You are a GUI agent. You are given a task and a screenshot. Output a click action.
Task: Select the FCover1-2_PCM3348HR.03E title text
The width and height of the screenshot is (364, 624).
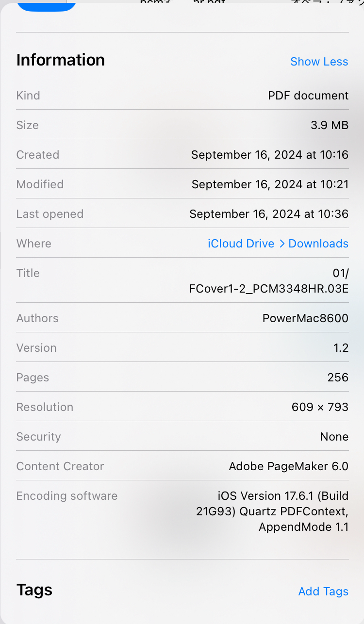tap(269, 289)
